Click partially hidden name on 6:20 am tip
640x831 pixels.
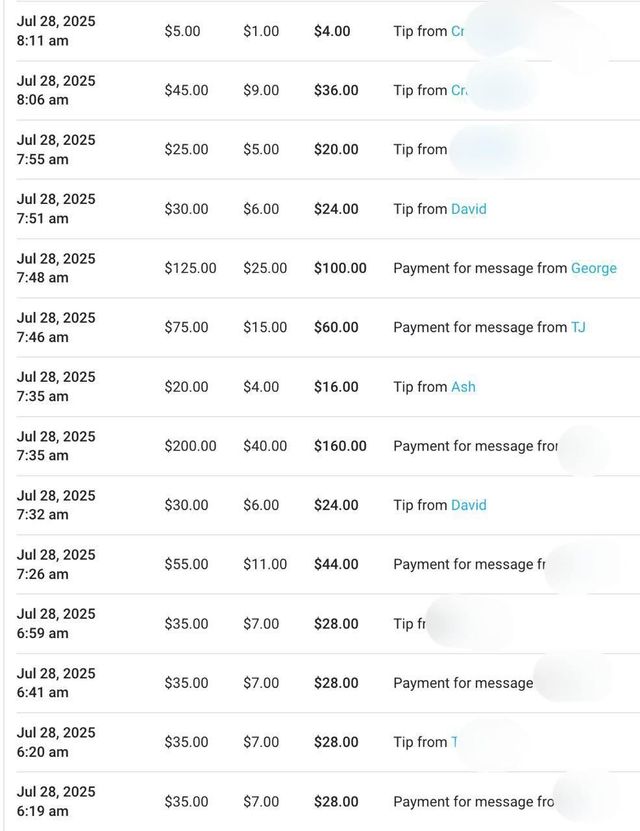pyautogui.click(x=454, y=742)
